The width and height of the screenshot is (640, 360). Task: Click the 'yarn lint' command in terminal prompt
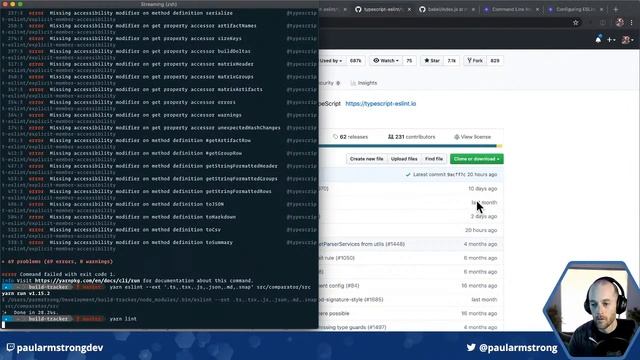click(123, 319)
